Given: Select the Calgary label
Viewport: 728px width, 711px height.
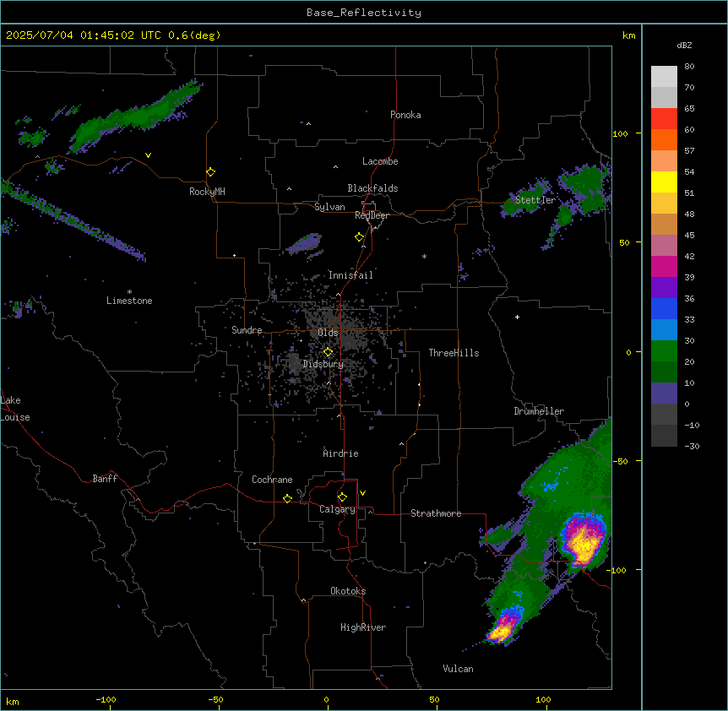Looking at the screenshot, I should tap(337, 509).
